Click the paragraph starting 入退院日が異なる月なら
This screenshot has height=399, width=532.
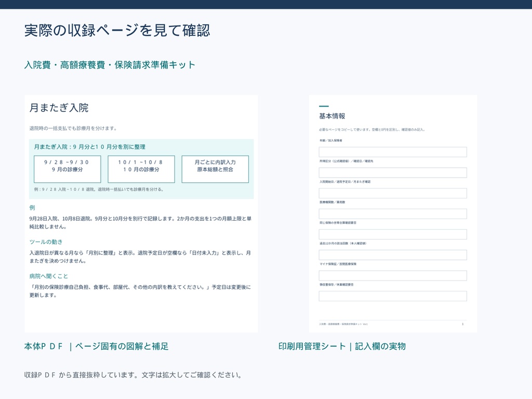point(140,257)
